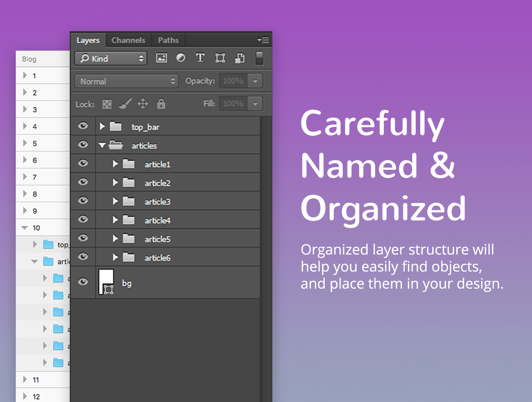The width and height of the screenshot is (532, 402).
Task: Hide the top_bar group layer
Action: tap(83, 126)
